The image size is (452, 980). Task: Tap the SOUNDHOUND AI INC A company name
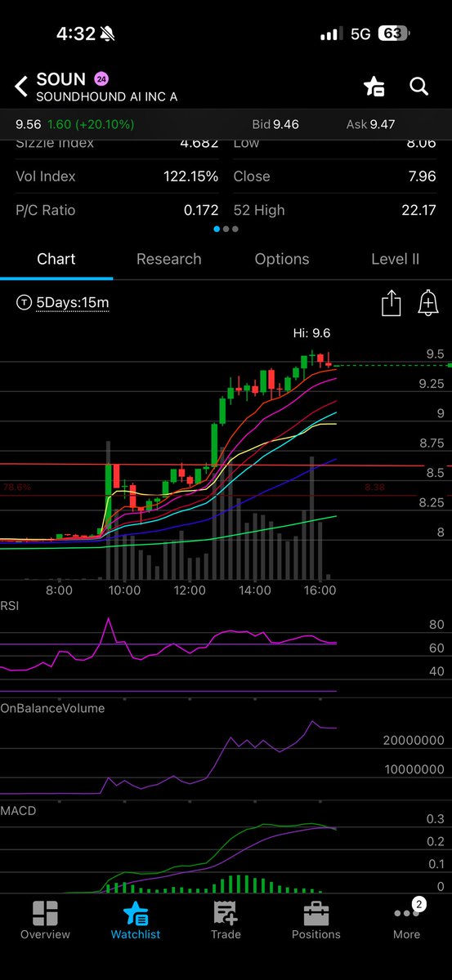click(106, 97)
